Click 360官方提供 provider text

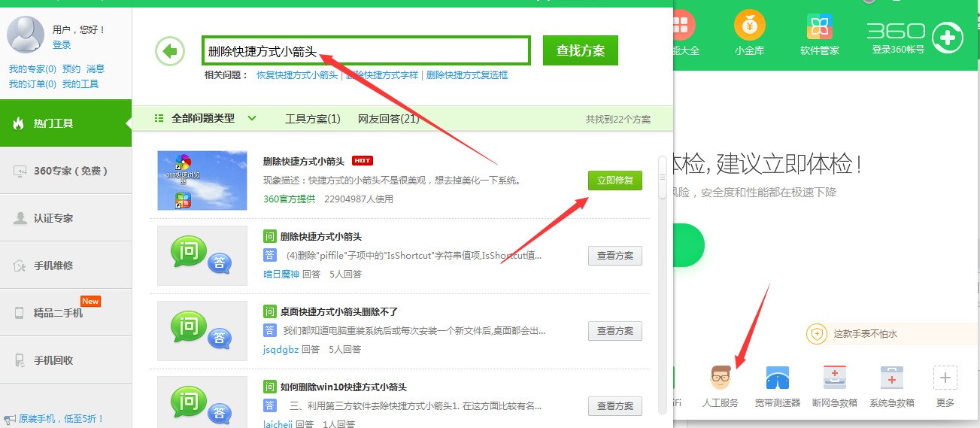point(290,199)
